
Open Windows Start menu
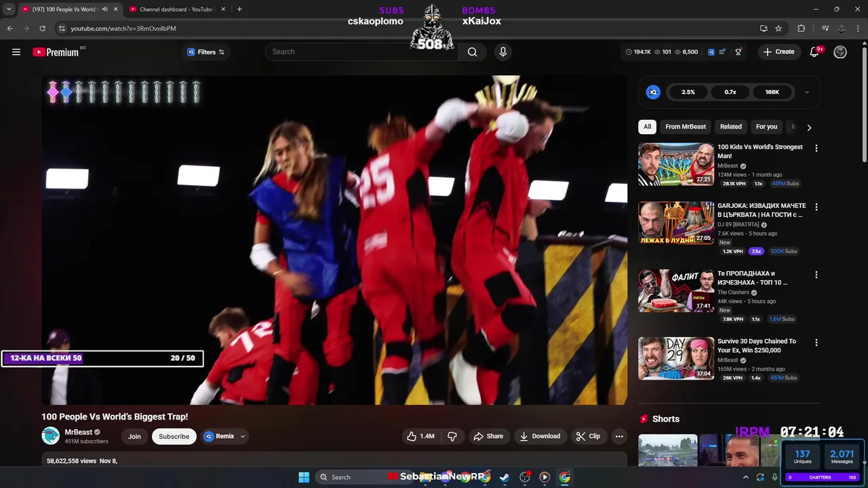[x=304, y=477]
